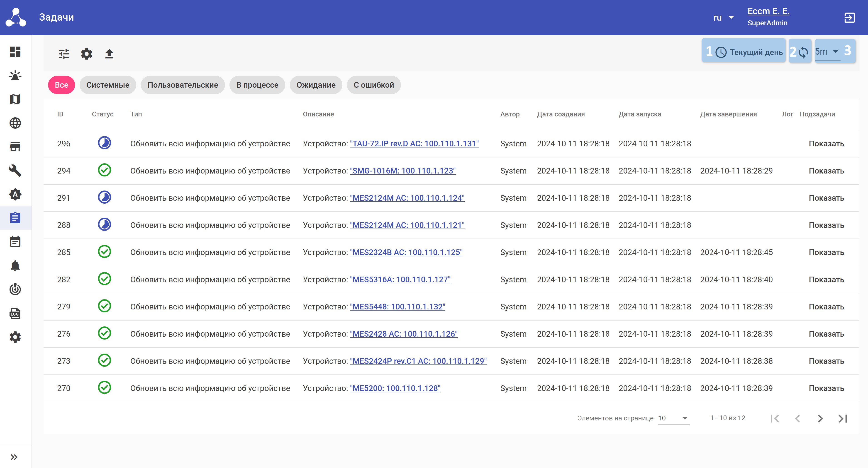Open the bell notifications sidebar icon
The height and width of the screenshot is (468, 868).
tap(15, 266)
